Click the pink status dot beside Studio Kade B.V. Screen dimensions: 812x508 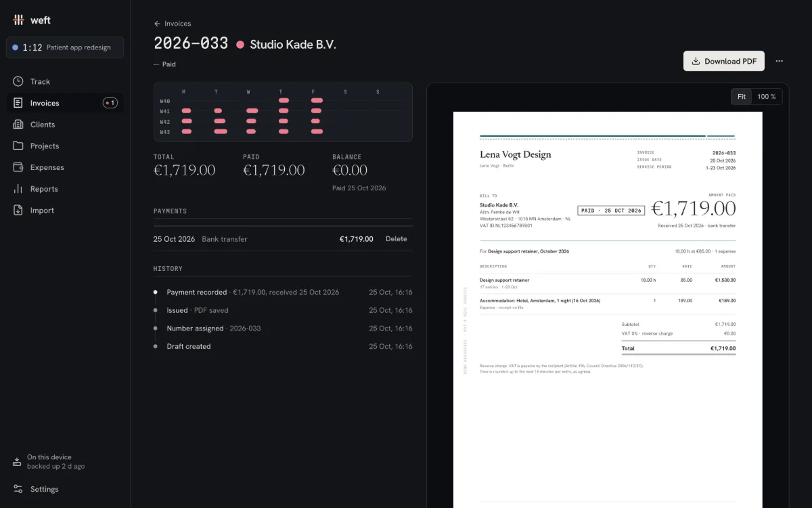240,45
